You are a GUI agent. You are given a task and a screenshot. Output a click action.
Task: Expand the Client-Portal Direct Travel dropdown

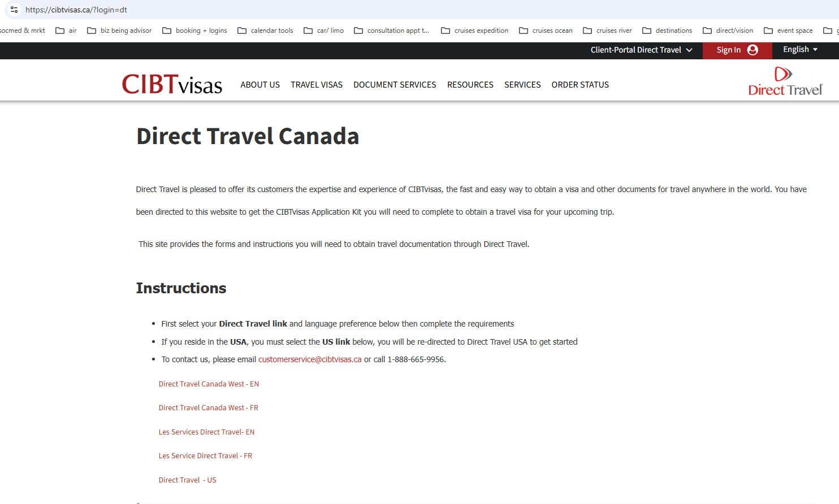pos(641,50)
